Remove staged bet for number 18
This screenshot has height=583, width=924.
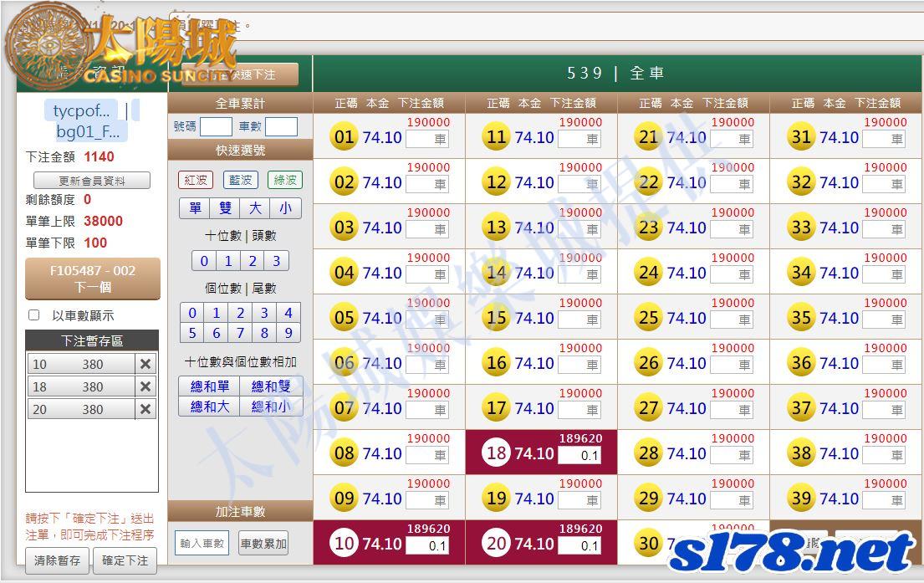(x=145, y=386)
